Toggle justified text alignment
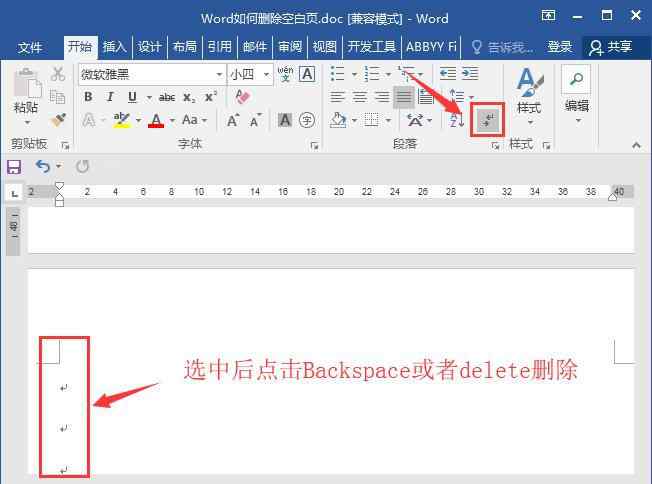Screen dimensions: 652x484 click(x=403, y=97)
